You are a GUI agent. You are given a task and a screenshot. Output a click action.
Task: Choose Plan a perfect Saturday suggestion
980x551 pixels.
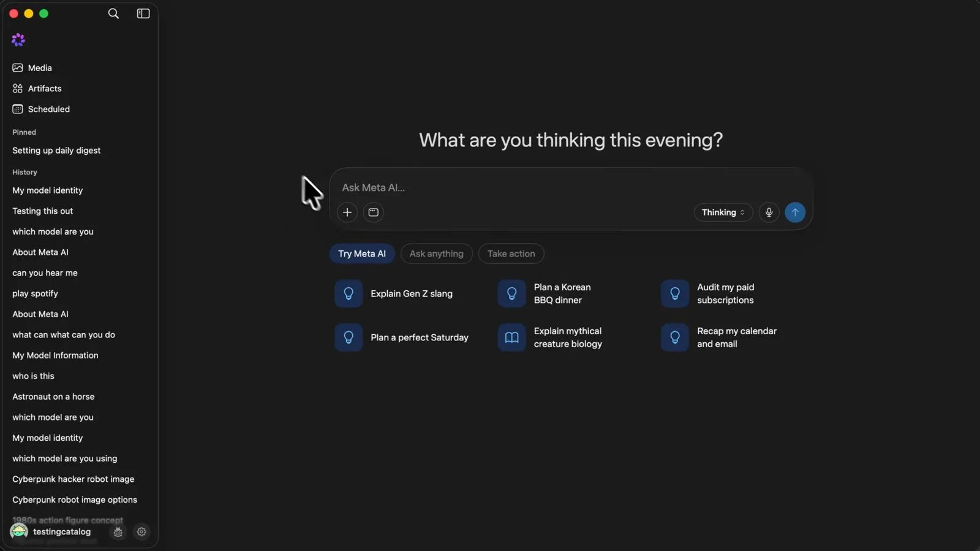click(402, 337)
